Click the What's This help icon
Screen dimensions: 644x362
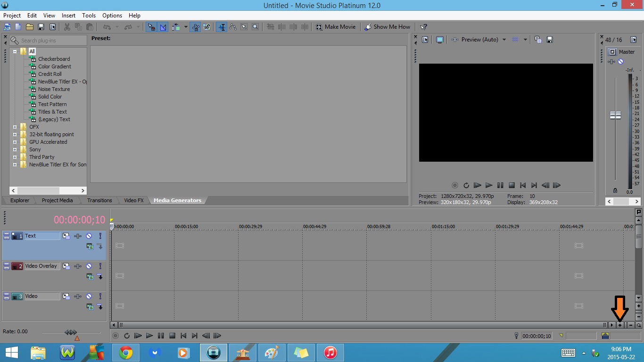(424, 27)
